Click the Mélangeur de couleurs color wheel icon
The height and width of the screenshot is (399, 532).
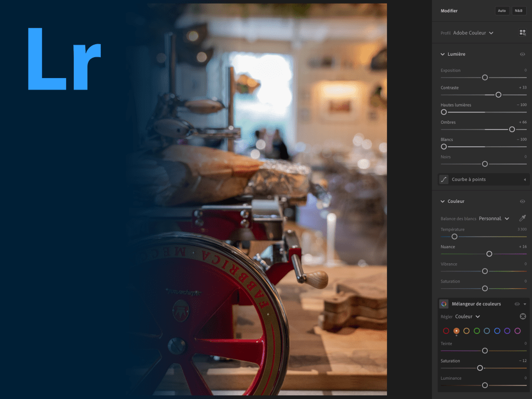(444, 304)
